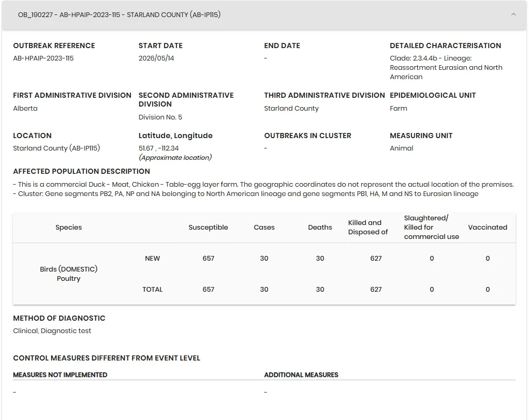
Task: Select Vaccinated value 0 in NEW row
Action: 488,259
